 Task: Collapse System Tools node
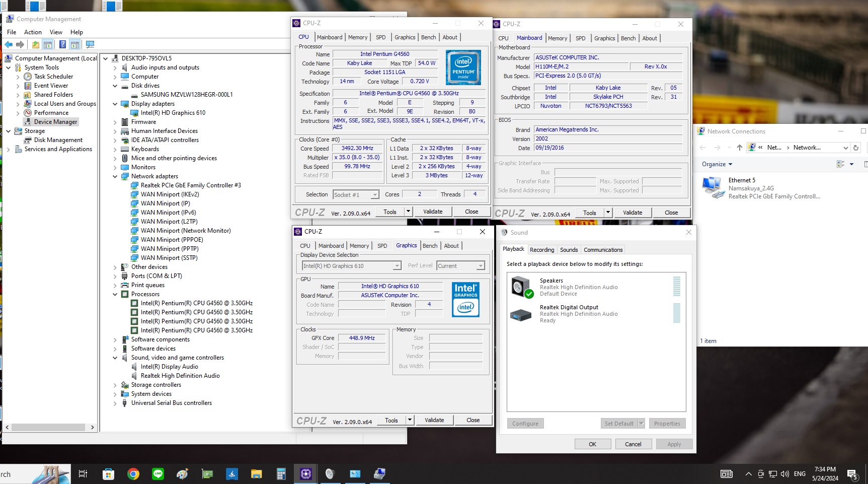[9, 67]
